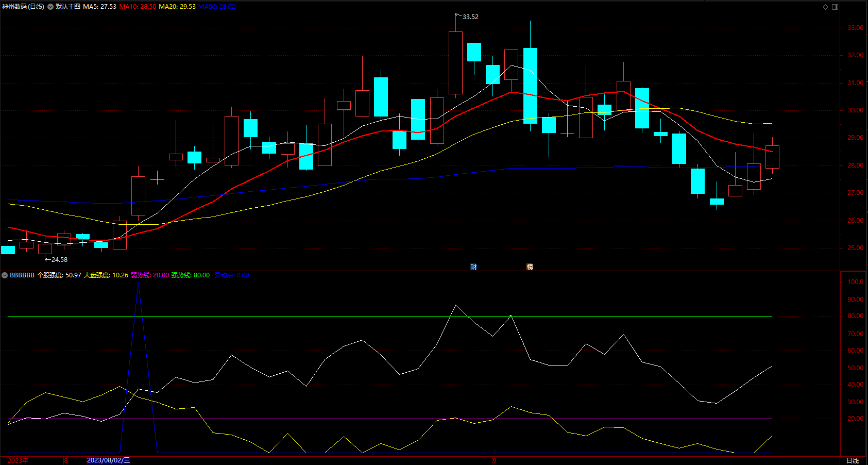868x465 pixels.
Task: Click the 大盘强度: 10.26 readout
Action: point(106,275)
